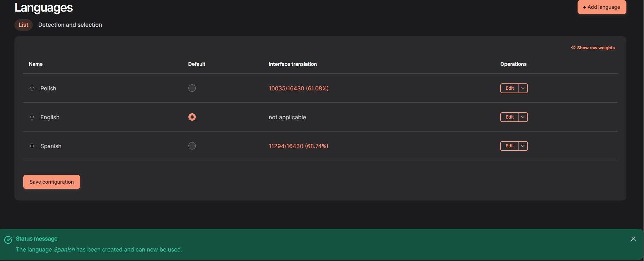Click the green checkmark status icon
The width and height of the screenshot is (644, 261).
tap(8, 240)
